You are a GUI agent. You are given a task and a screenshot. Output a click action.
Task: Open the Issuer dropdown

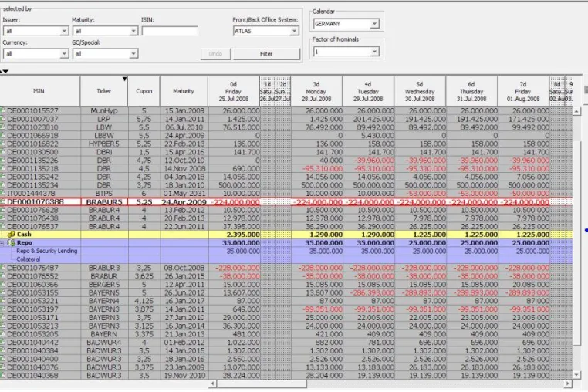point(64,31)
